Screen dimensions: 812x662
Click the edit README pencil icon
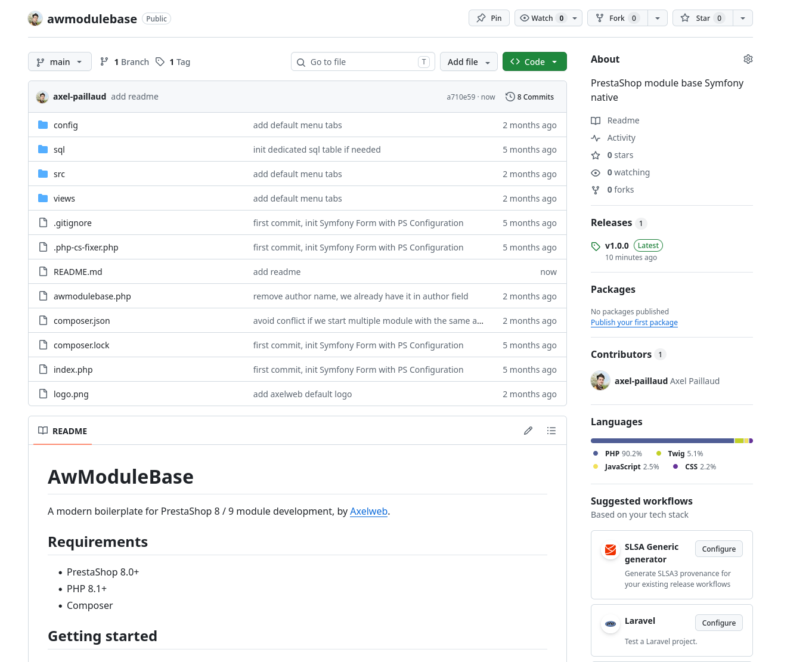point(528,431)
